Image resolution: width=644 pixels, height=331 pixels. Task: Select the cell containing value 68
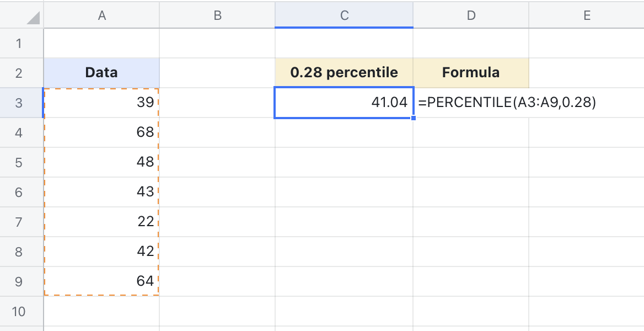pos(101,132)
